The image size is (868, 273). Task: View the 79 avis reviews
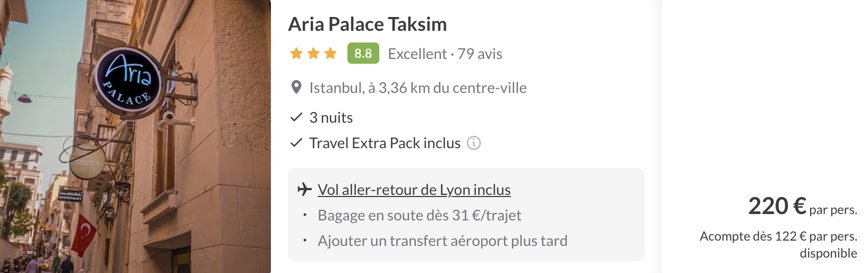point(480,54)
